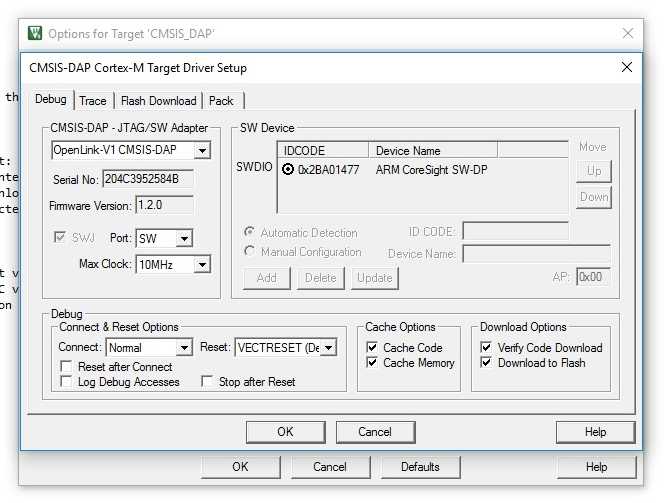This screenshot has width=669, height=503.
Task: Click the Device Name column header
Action: pyautogui.click(x=433, y=151)
